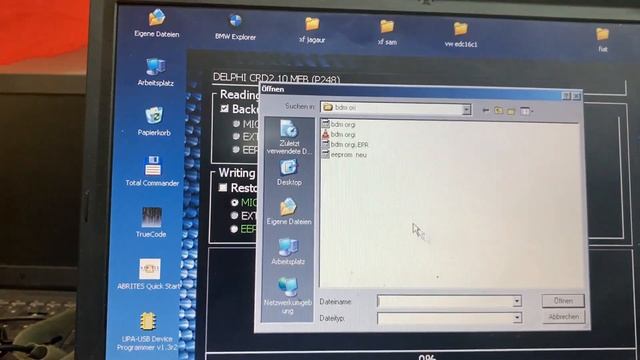Close the Öffnen dialog
Viewport: 640px width, 360px height.
pos(576,96)
